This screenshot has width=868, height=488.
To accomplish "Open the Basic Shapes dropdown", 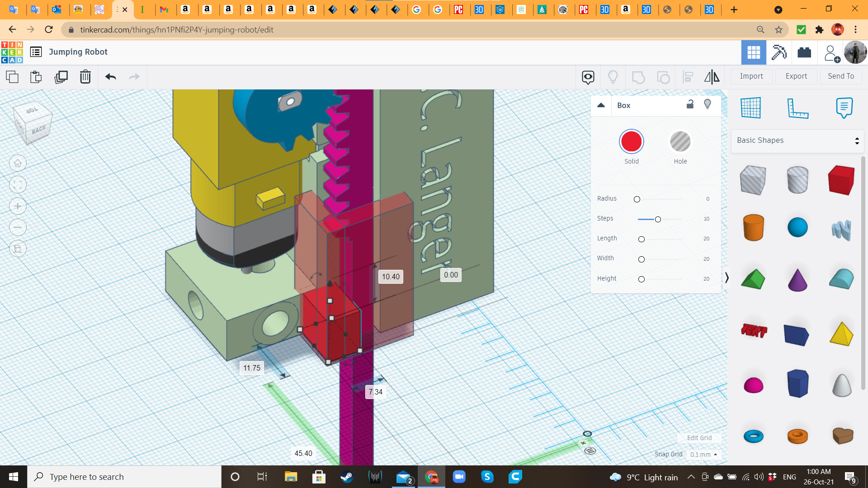I will (x=797, y=141).
